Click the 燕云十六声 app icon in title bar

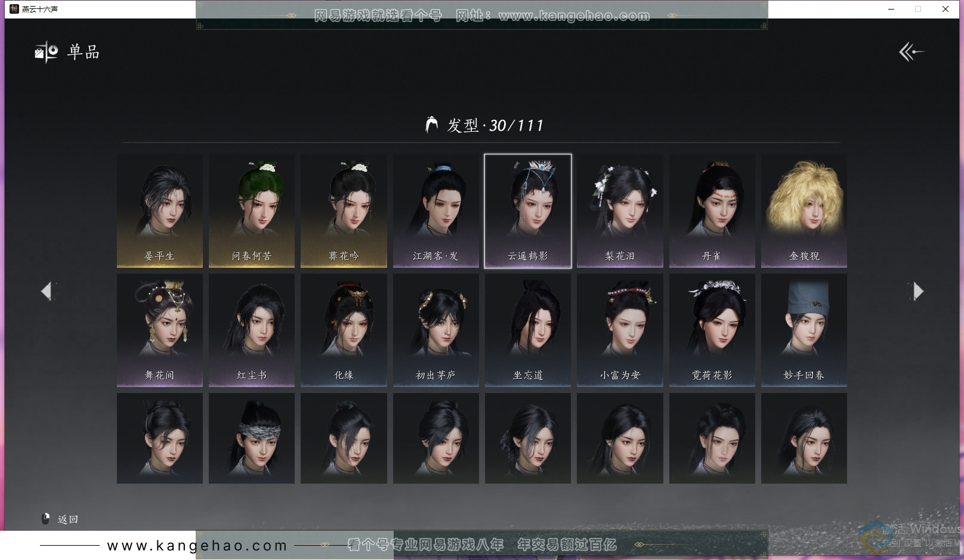[14, 9]
